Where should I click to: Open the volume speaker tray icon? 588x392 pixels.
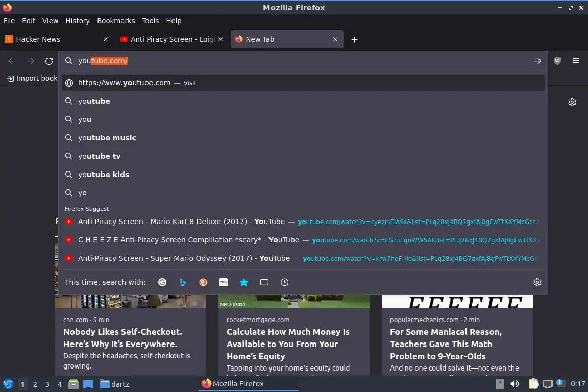[x=515, y=384]
